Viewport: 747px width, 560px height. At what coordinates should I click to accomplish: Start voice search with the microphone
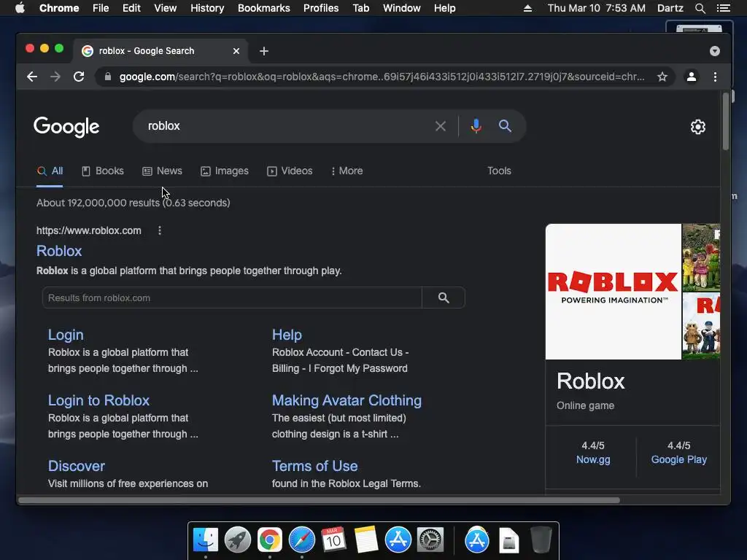[476, 126]
